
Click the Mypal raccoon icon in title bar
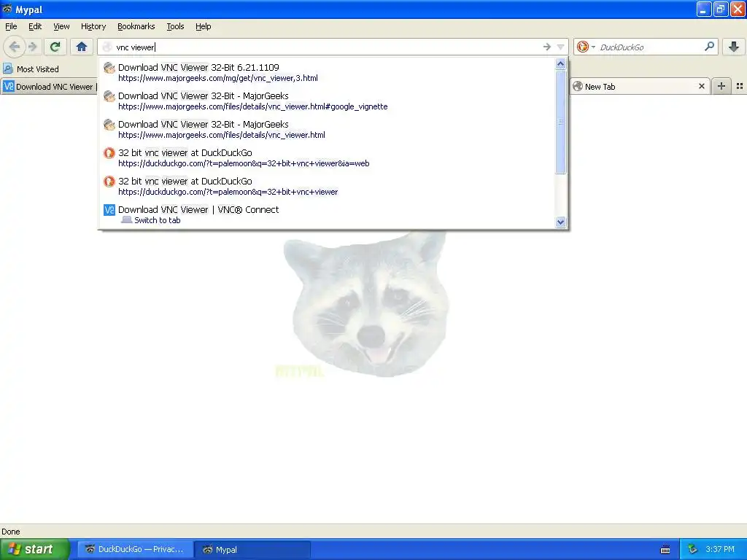click(x=7, y=9)
